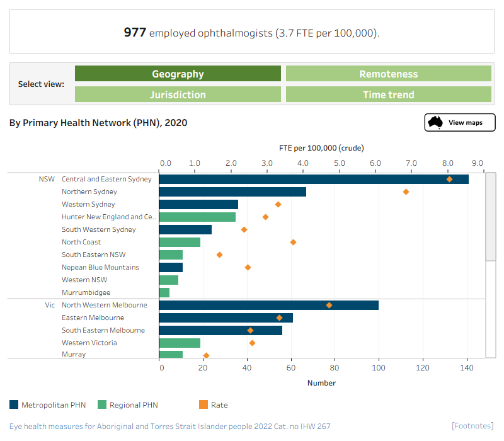Click North Coast green bar
Viewport: 504px width, 441px height.
coord(180,242)
